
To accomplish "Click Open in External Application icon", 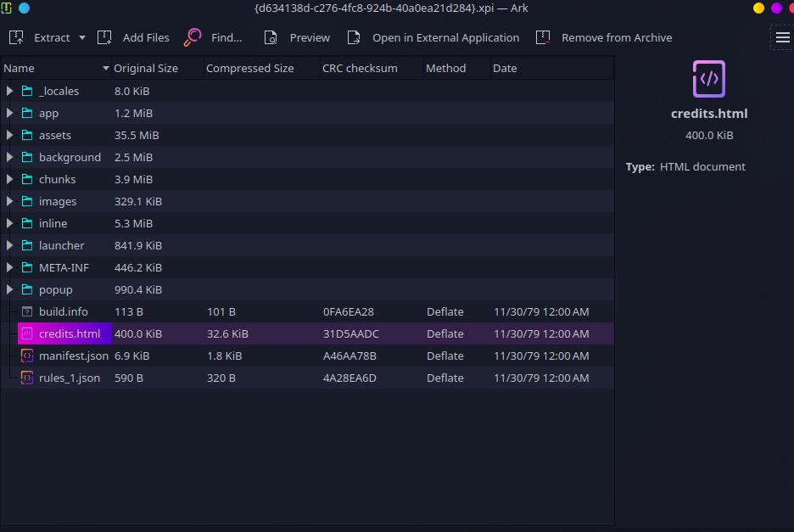I will click(355, 37).
